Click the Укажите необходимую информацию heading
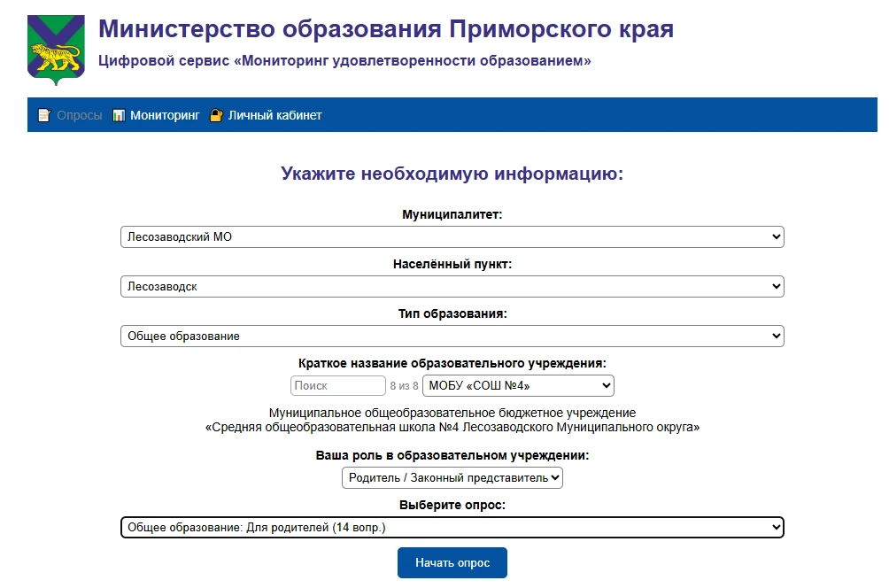Screen dimensions: 889x588 [x=452, y=173]
